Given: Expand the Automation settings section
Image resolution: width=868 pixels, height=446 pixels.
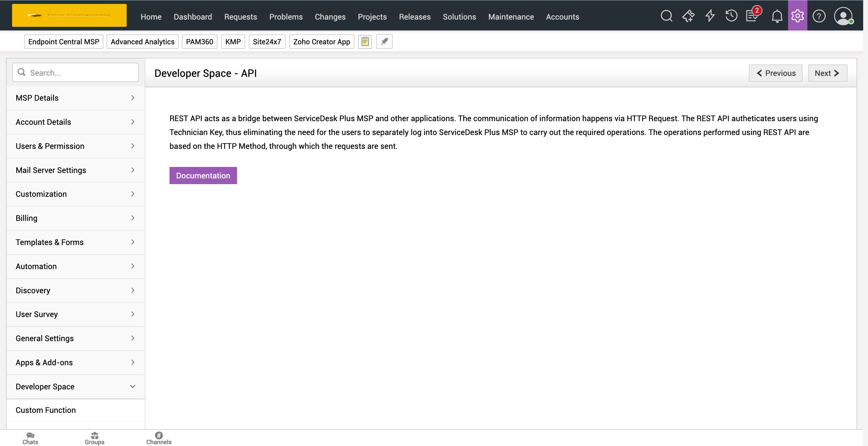Looking at the screenshot, I should point(75,266).
